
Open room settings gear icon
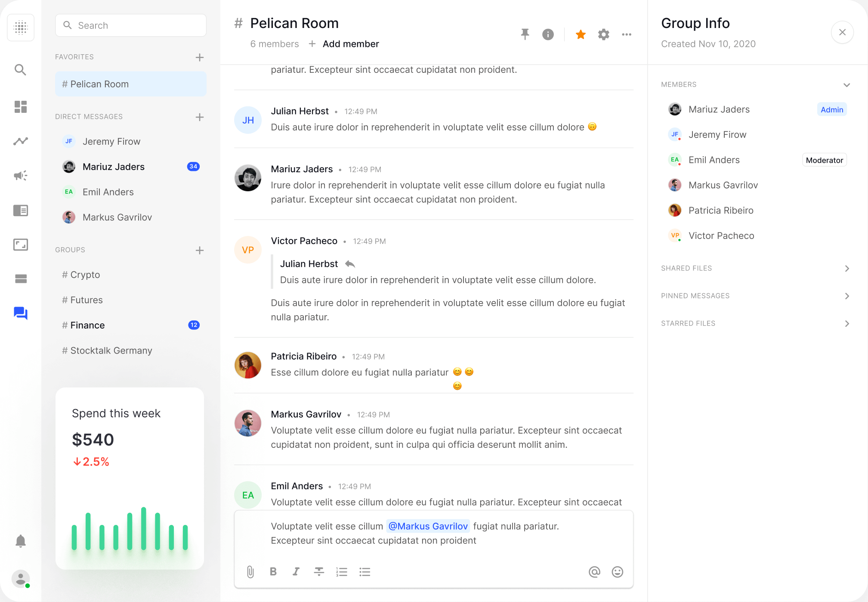pyautogui.click(x=603, y=34)
